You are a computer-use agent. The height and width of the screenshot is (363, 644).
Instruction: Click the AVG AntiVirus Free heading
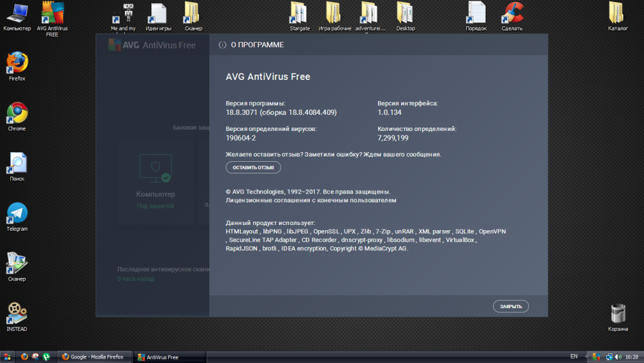(268, 77)
